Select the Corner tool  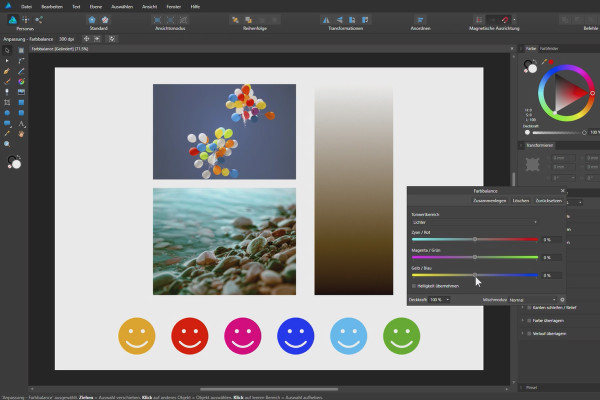tap(21, 60)
